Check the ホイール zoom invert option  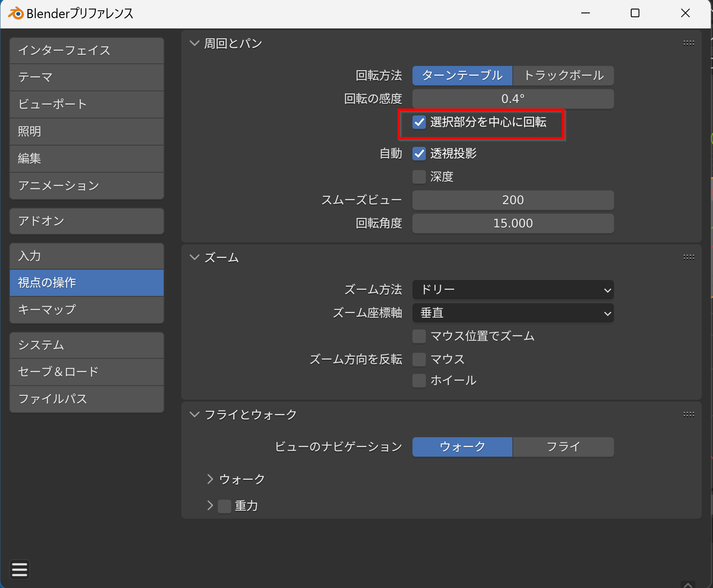pyautogui.click(x=419, y=381)
